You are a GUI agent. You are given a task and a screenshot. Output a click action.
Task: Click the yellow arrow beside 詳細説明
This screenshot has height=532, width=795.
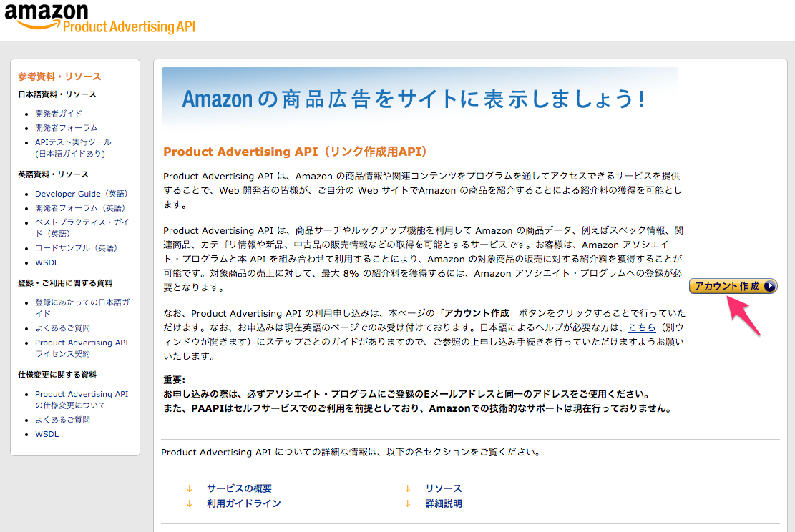(x=406, y=503)
